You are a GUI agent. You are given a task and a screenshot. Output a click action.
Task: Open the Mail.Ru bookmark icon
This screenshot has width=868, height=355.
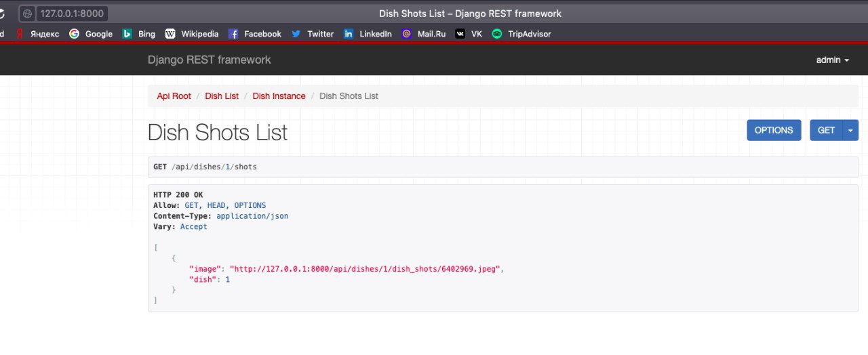(x=406, y=34)
